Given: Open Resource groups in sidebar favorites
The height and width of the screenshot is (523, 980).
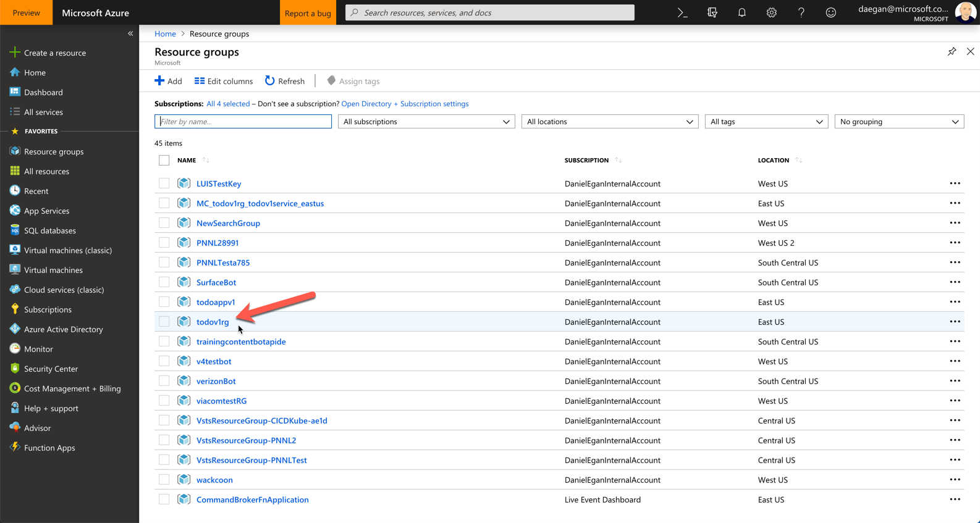Looking at the screenshot, I should click(53, 151).
